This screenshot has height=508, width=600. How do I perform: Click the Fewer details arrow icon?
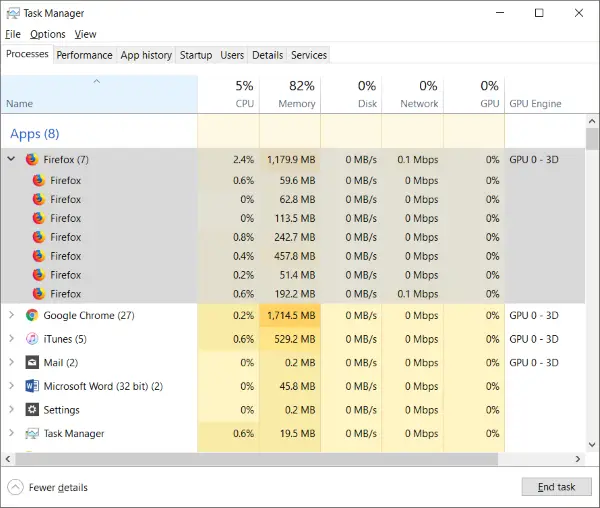pyautogui.click(x=15, y=487)
